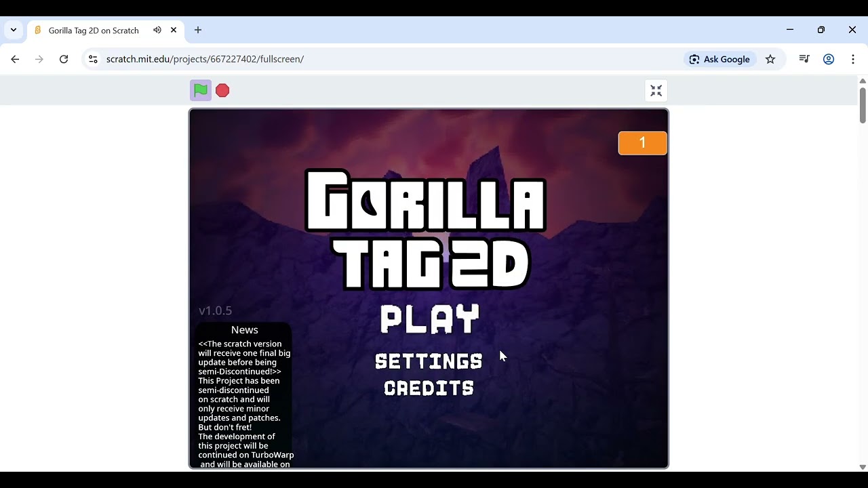The image size is (868, 488).
Task: Exit fullscreen mode using collapse icon
Action: (x=656, y=91)
